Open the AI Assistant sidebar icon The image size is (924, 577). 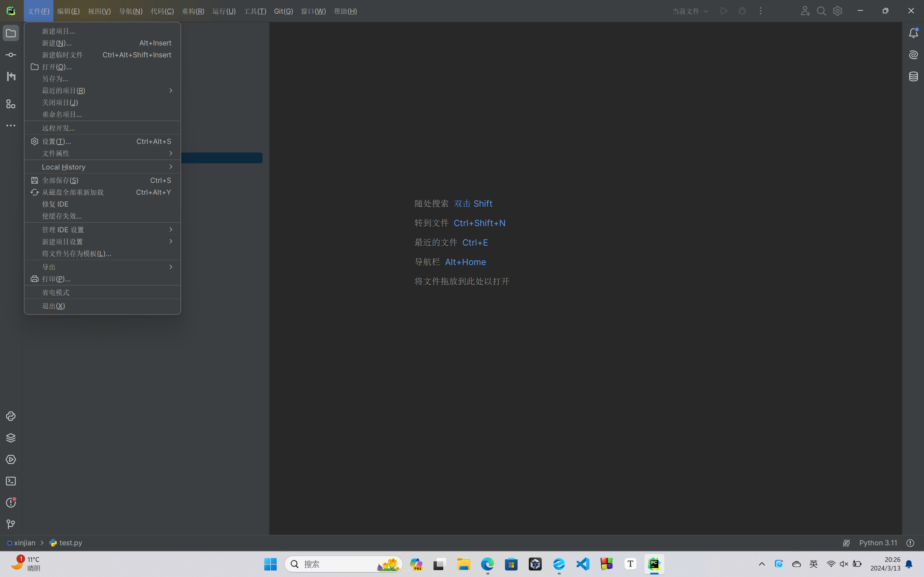[913, 55]
